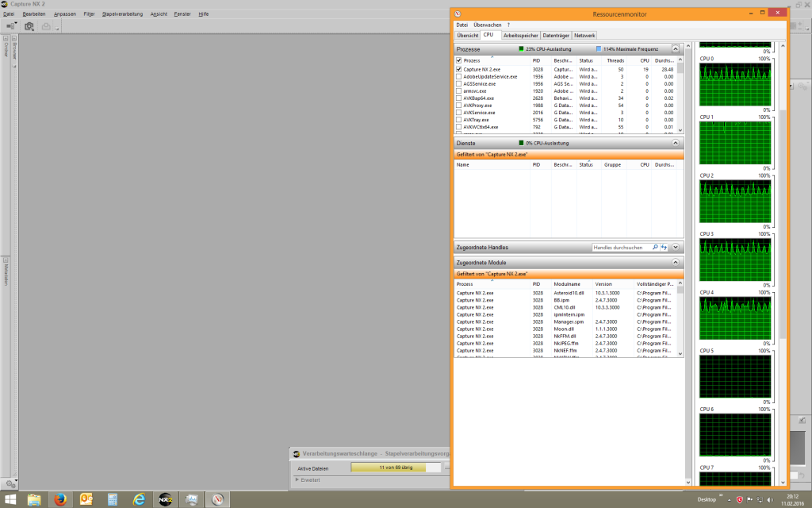The width and height of the screenshot is (812, 508).
Task: Click the grayed-out print icon in Capture NX 2 toolbar
Action: (x=46, y=26)
